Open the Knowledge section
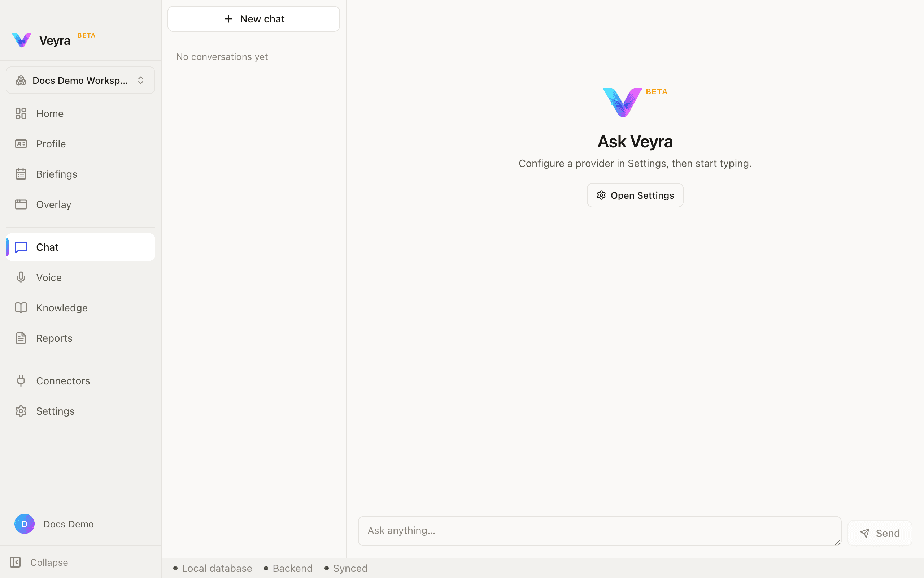Viewport: 924px width, 578px height. [80, 308]
